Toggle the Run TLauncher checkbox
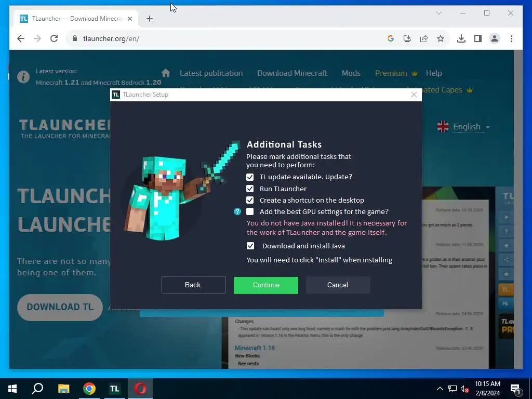Screen dimensions: 532x399 [x=250, y=189]
